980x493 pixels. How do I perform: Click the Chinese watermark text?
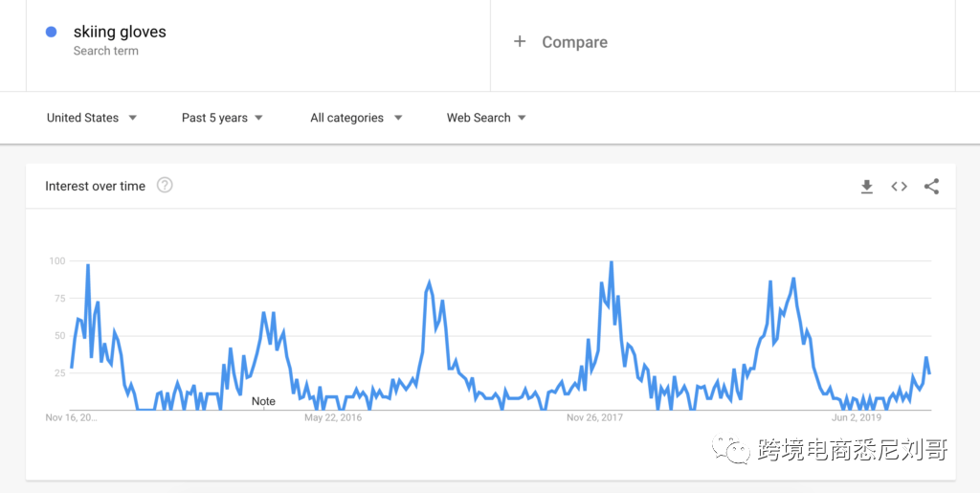click(852, 448)
